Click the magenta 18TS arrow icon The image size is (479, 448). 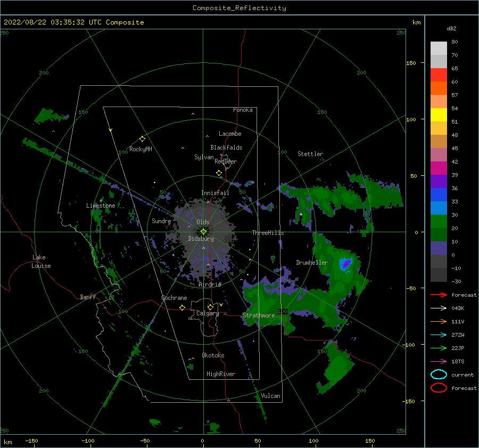click(439, 362)
